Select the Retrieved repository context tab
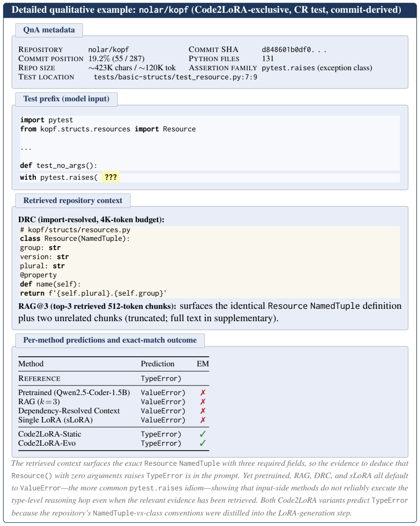This screenshot has width=420, height=526. coord(73,201)
